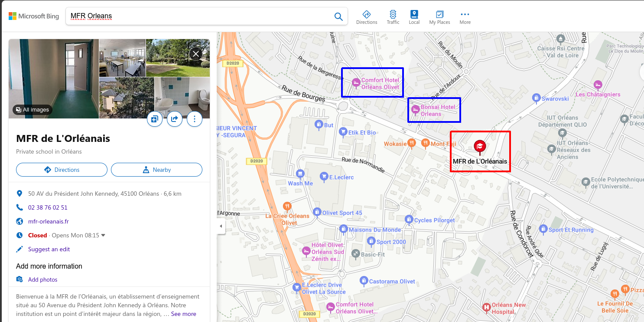This screenshot has width=644, height=322.
Task: Click the save to collection icon
Action: 155,119
